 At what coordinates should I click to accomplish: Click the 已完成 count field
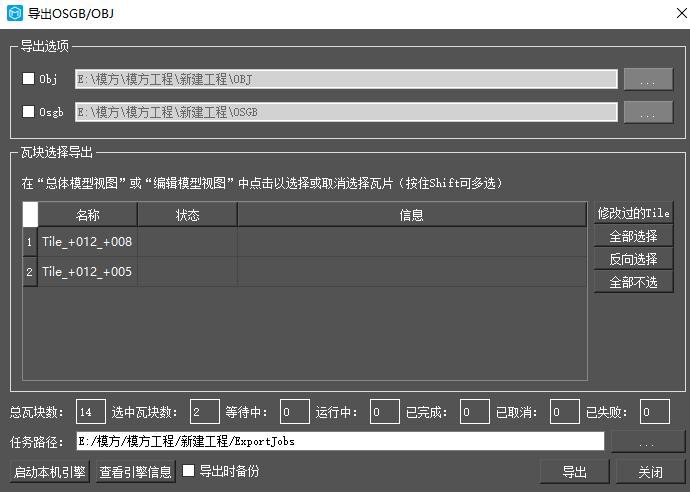click(475, 412)
